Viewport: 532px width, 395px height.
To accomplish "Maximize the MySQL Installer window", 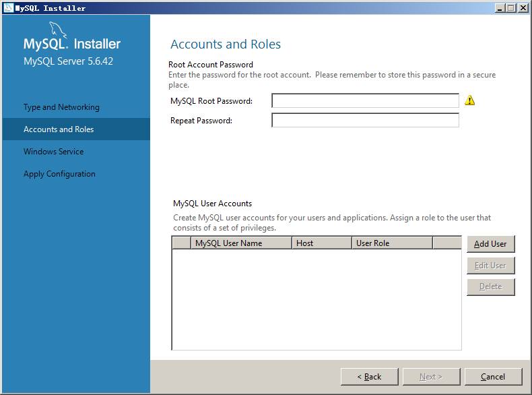I will click(510, 8).
